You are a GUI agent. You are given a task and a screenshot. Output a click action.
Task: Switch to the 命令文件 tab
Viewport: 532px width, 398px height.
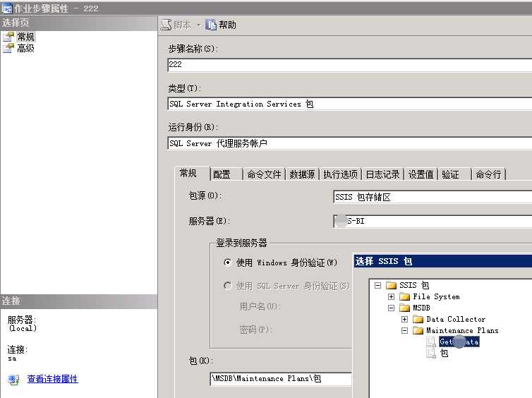coord(264,174)
